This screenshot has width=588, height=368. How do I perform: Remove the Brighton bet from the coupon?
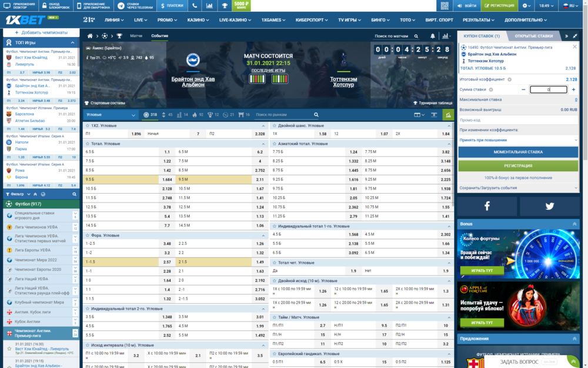tap(574, 47)
